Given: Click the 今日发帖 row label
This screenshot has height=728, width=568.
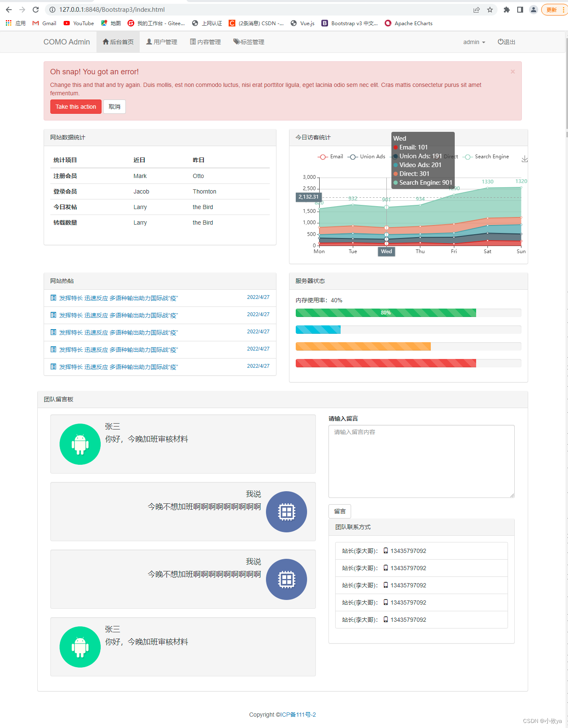Looking at the screenshot, I should pyautogui.click(x=65, y=207).
